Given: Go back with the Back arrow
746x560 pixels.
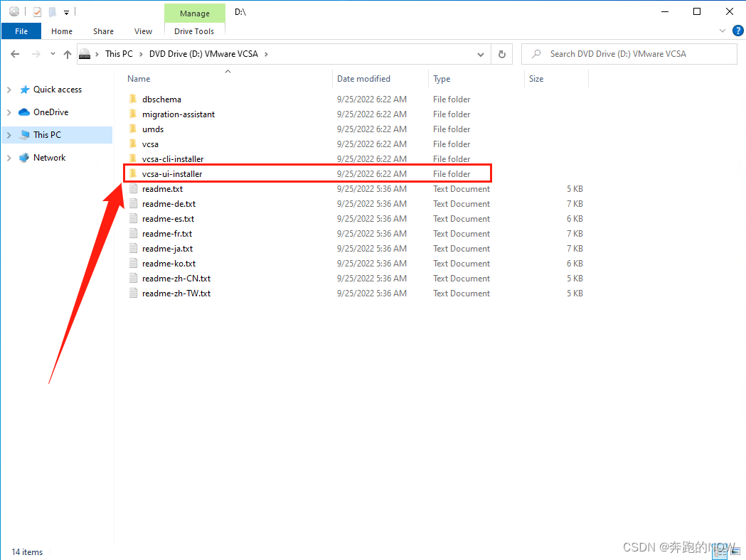Looking at the screenshot, I should [x=15, y=54].
